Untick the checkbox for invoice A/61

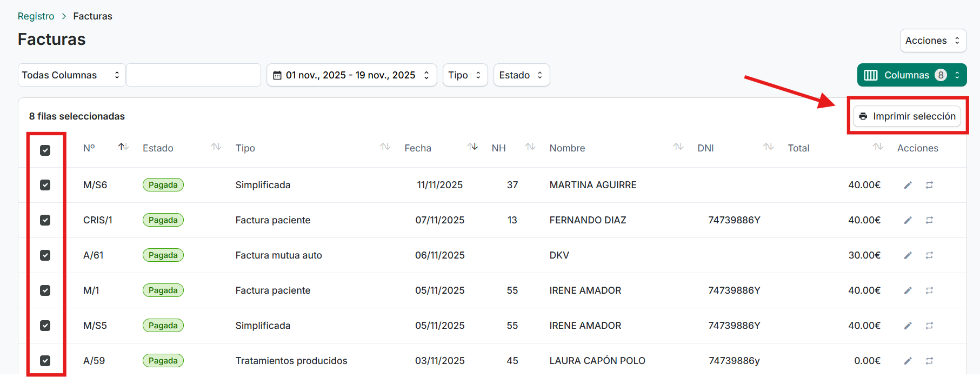click(x=45, y=255)
